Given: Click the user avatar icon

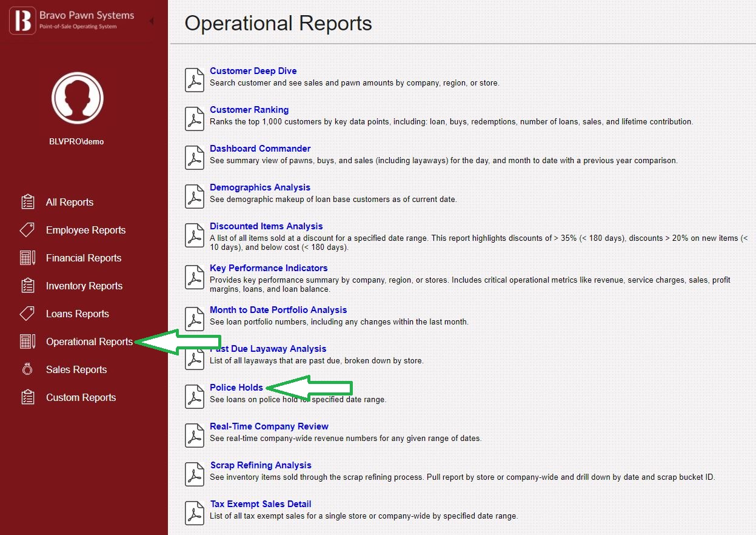Looking at the screenshot, I should pyautogui.click(x=78, y=97).
